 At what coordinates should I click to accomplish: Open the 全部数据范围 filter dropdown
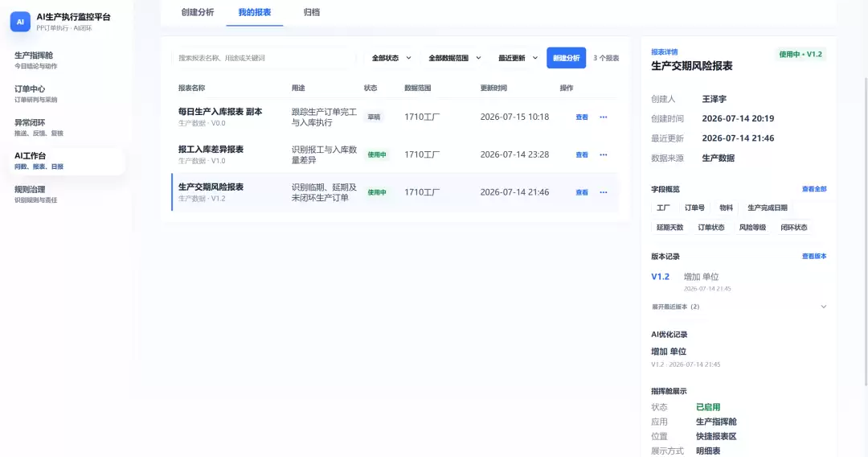point(454,58)
